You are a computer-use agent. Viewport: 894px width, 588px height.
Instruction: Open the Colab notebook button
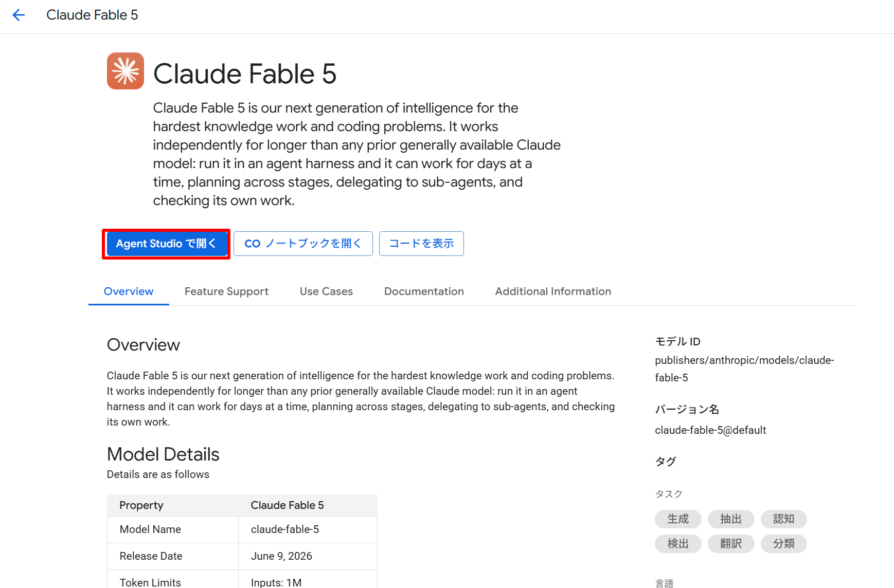(x=303, y=244)
